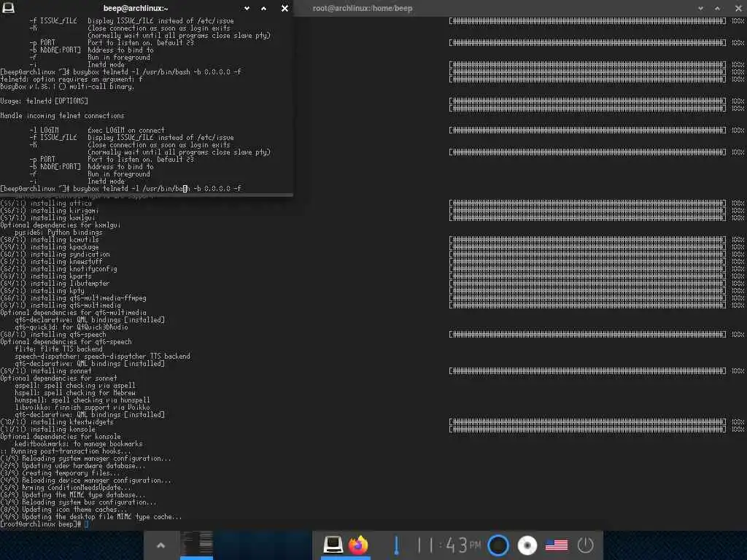This screenshot has width=747, height=560.
Task: Click the 'installing kirigami' line
Action: tap(50, 211)
